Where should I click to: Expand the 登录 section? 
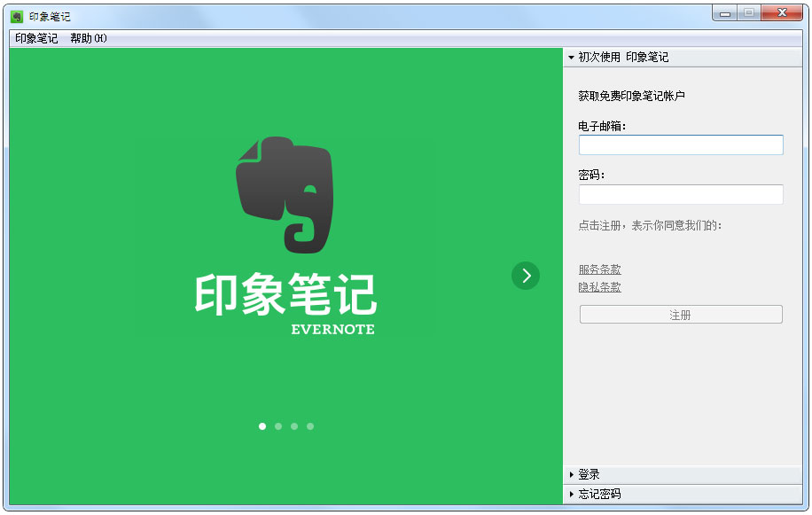coord(589,475)
